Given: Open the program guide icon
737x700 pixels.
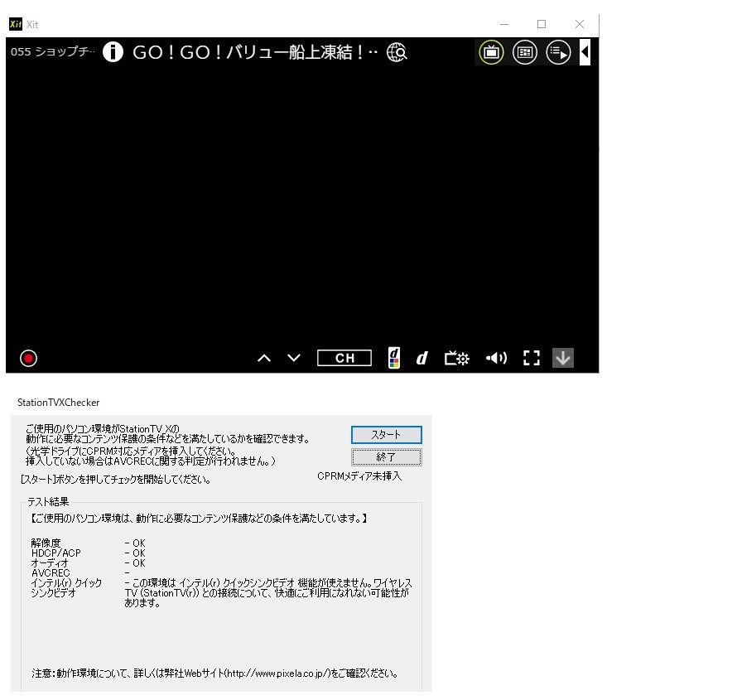Looking at the screenshot, I should [524, 51].
